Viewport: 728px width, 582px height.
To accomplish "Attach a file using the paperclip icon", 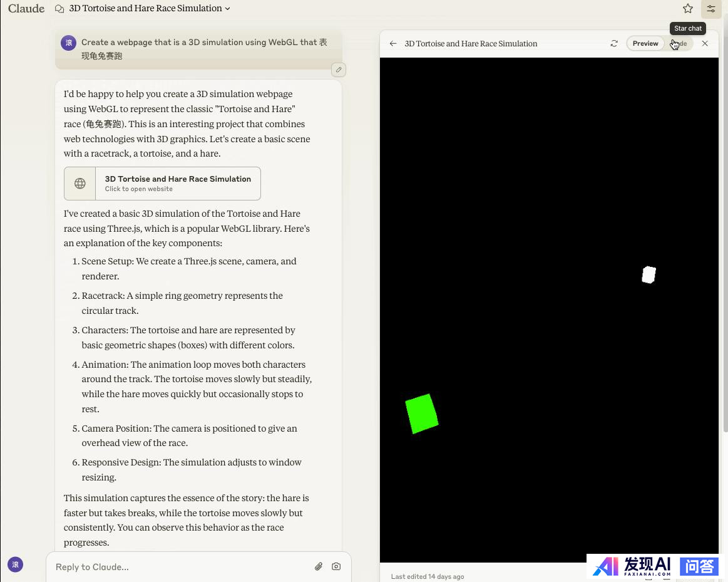I will (x=319, y=566).
